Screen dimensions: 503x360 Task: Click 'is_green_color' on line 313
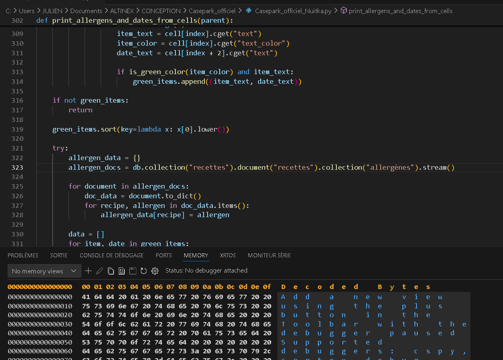click(157, 72)
